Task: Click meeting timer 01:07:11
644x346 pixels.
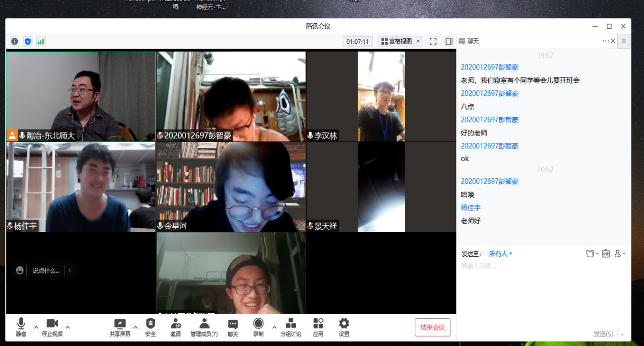Action: click(x=358, y=42)
